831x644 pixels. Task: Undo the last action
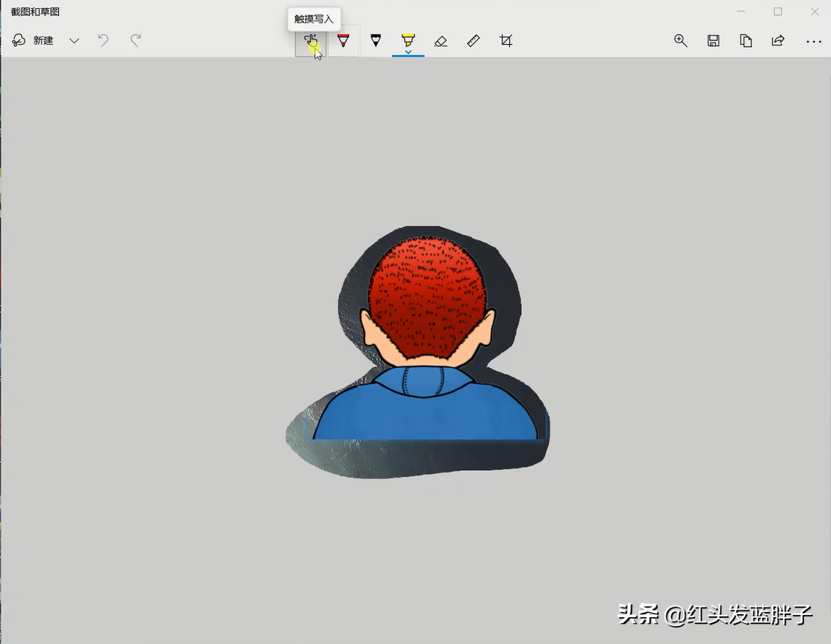click(103, 41)
